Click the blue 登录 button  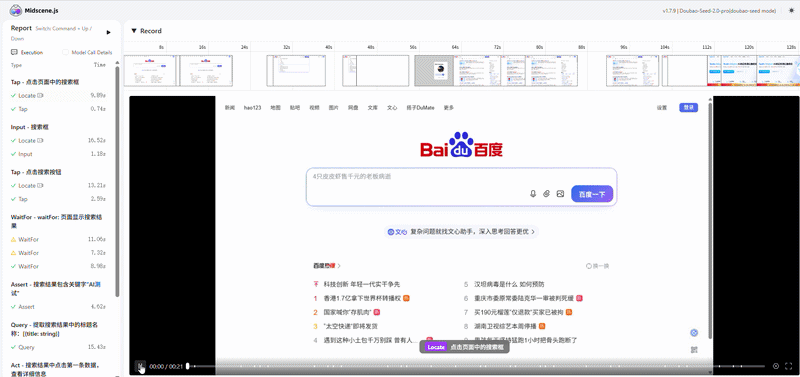[688, 108]
